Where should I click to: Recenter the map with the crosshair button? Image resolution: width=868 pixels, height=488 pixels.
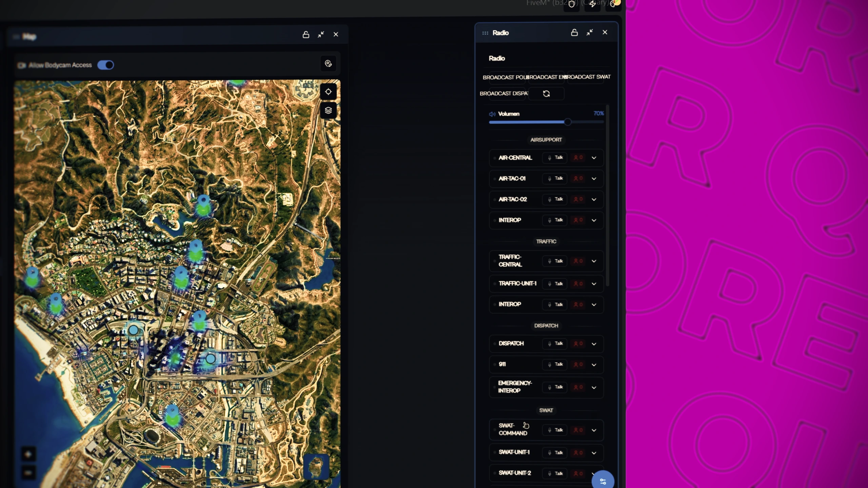click(x=328, y=92)
